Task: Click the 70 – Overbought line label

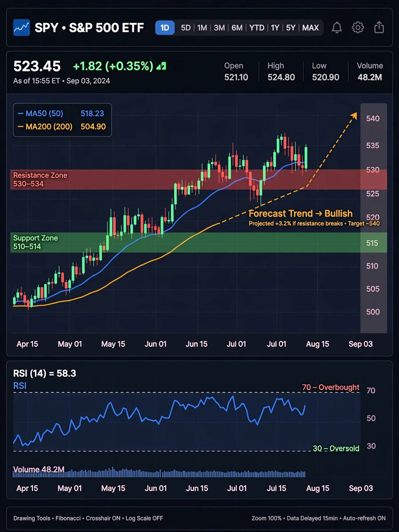Action: tap(331, 387)
